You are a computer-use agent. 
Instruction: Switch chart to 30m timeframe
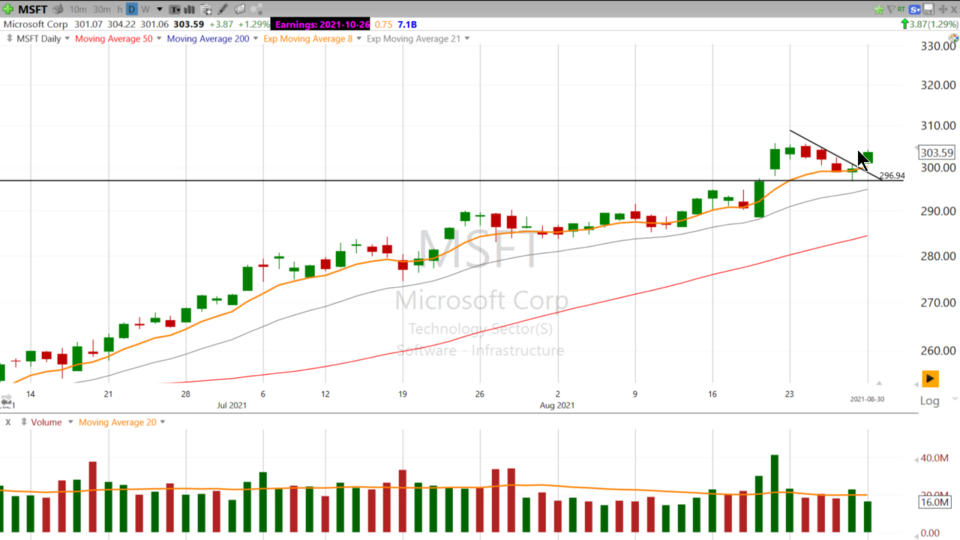point(102,9)
